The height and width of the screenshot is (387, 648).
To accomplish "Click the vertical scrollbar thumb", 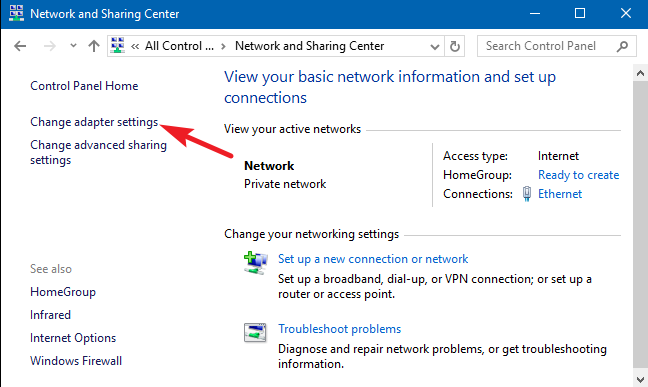I will coord(640,225).
